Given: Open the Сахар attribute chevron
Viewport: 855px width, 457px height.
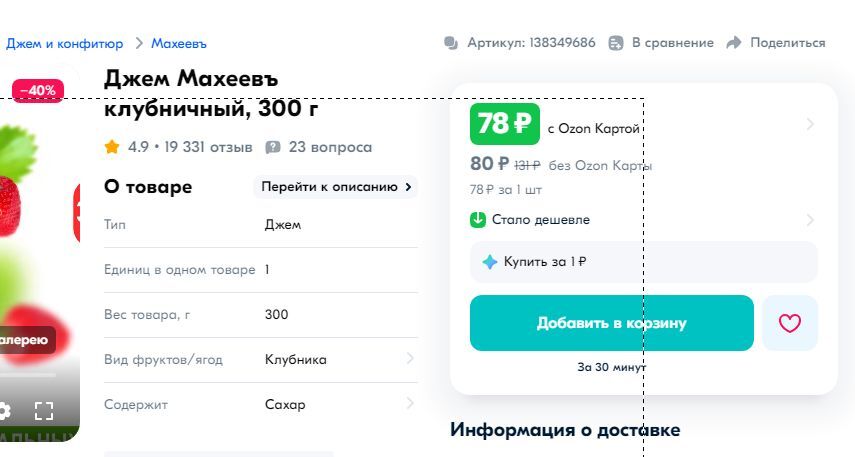Looking at the screenshot, I should tap(410, 404).
